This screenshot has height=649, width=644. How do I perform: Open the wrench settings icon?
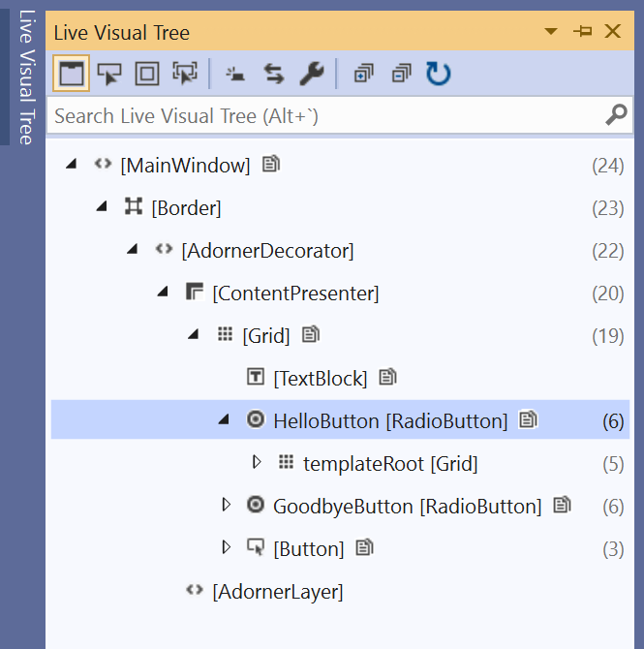pos(312,74)
